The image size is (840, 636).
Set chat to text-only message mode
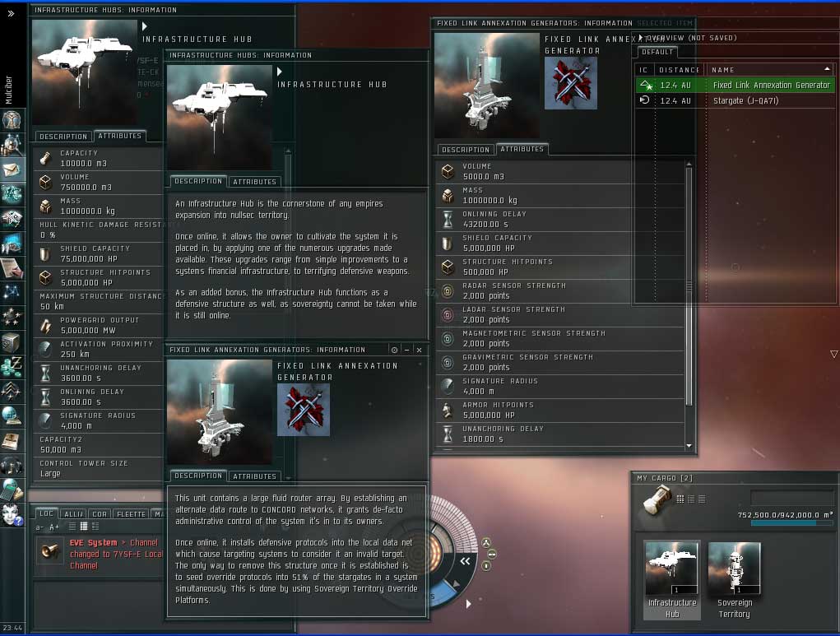[x=72, y=527]
